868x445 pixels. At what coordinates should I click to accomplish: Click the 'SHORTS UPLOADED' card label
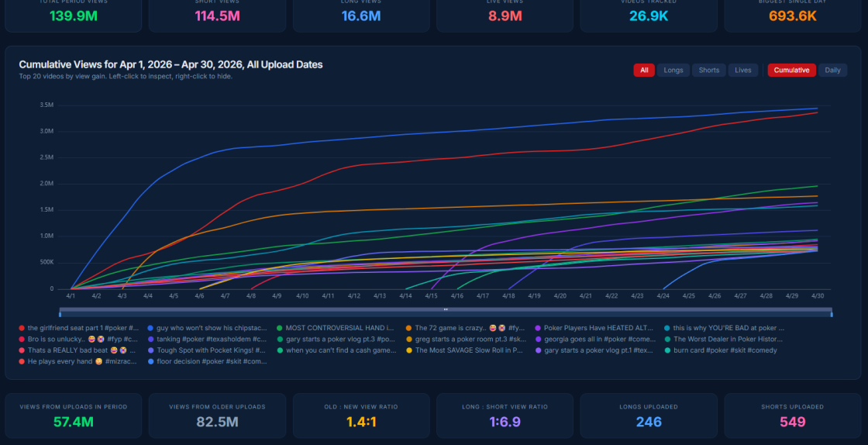[793, 407]
